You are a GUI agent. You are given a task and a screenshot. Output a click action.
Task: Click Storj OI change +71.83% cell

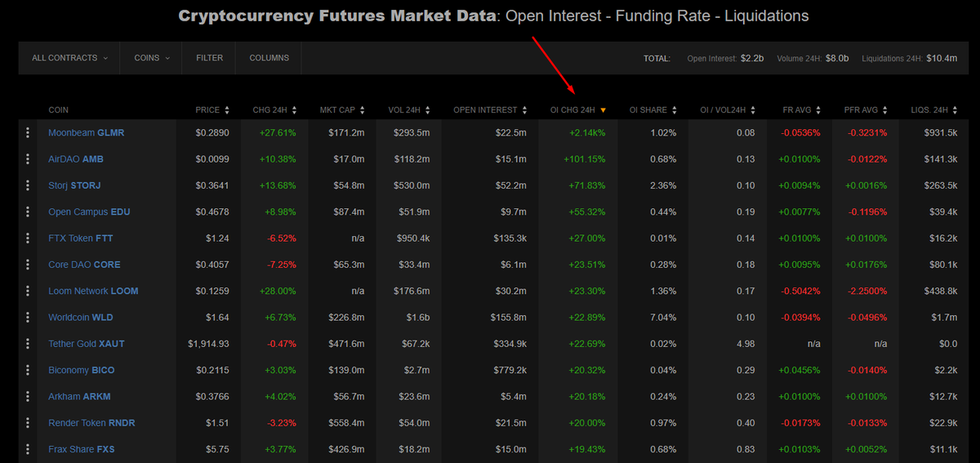(587, 185)
